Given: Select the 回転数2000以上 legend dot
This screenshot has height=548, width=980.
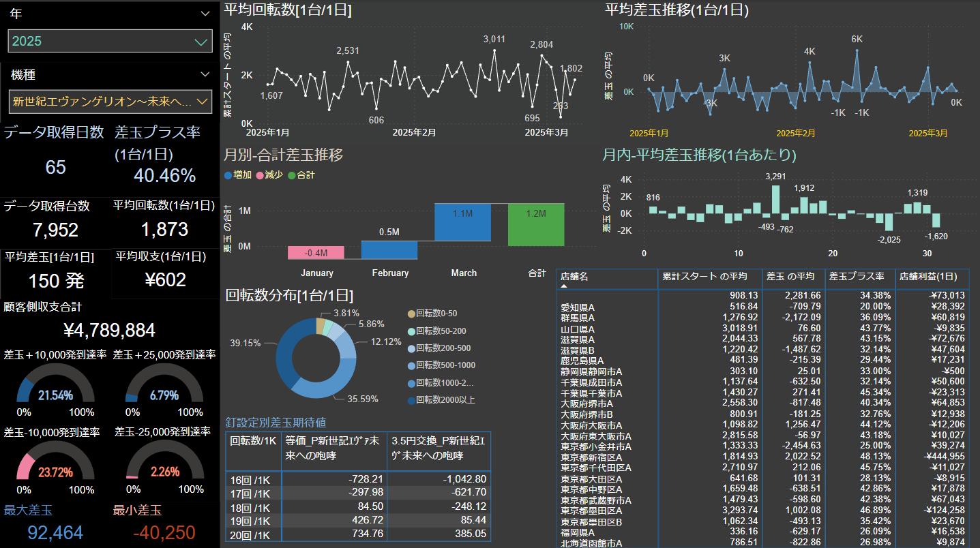Looking at the screenshot, I should pos(411,400).
